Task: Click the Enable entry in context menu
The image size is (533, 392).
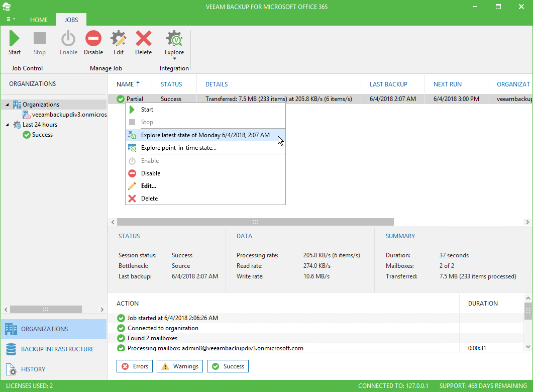Action: tap(205, 160)
